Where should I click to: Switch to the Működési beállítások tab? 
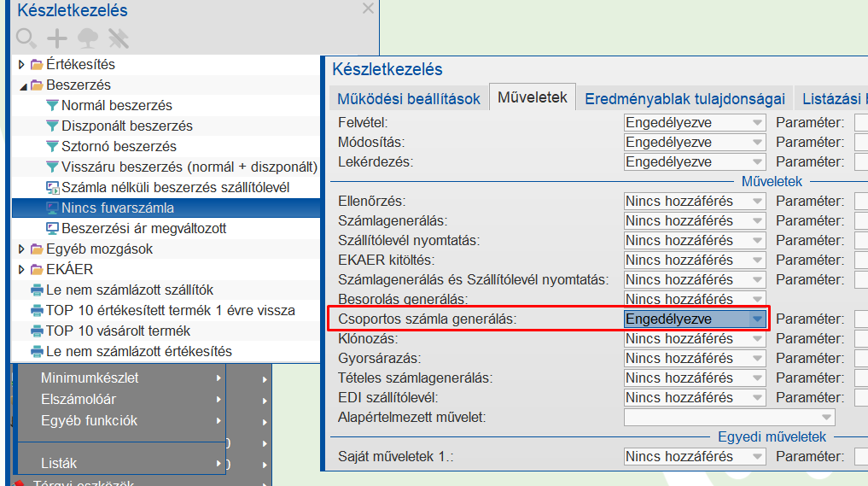click(x=409, y=98)
